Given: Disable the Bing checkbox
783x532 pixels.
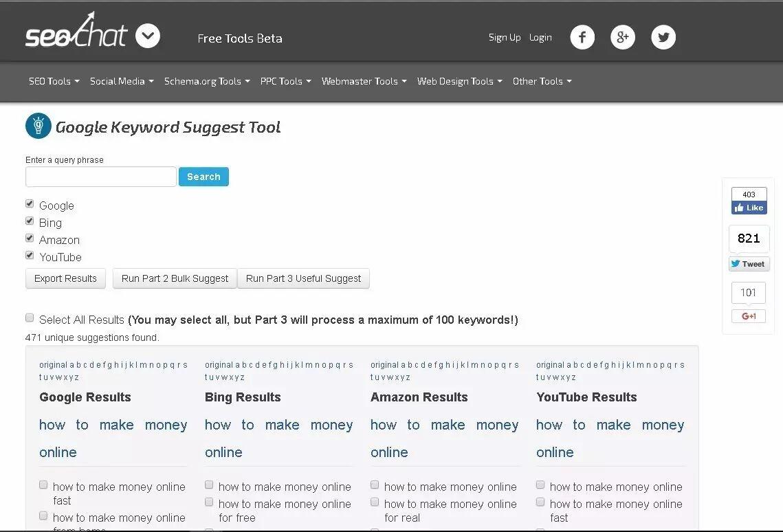Looking at the screenshot, I should coord(30,221).
